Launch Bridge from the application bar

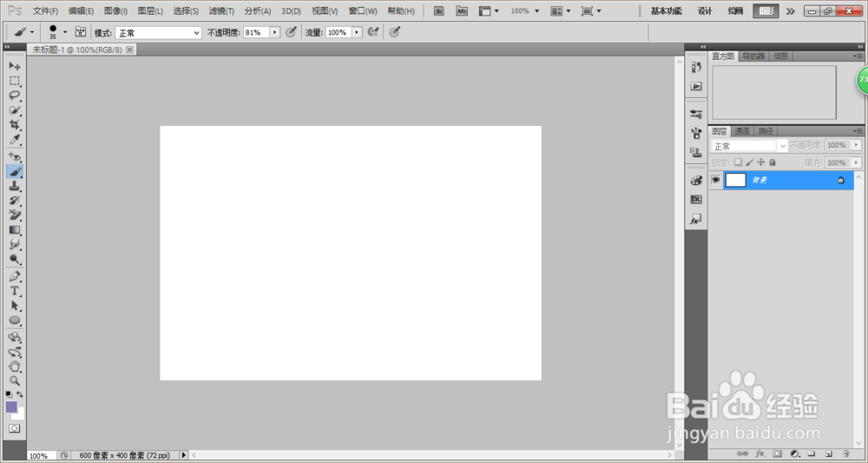pyautogui.click(x=439, y=10)
